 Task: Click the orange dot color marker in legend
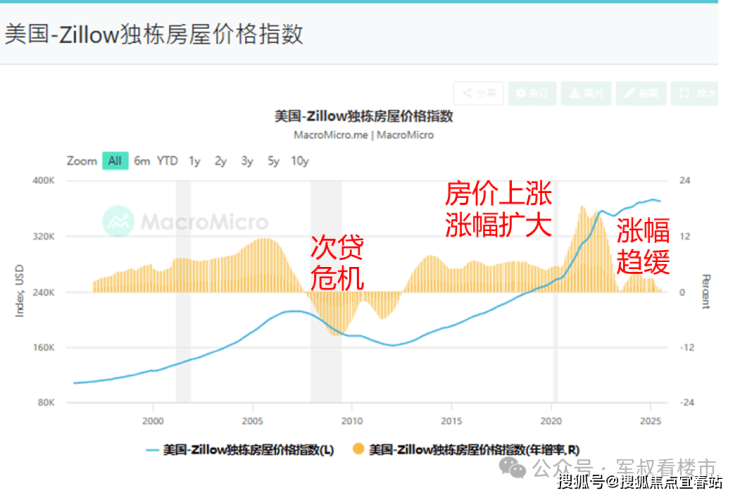(359, 448)
